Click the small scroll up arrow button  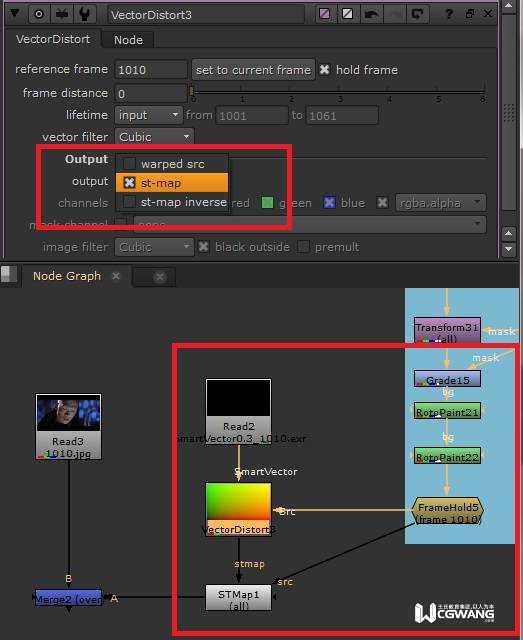tap(508, 233)
